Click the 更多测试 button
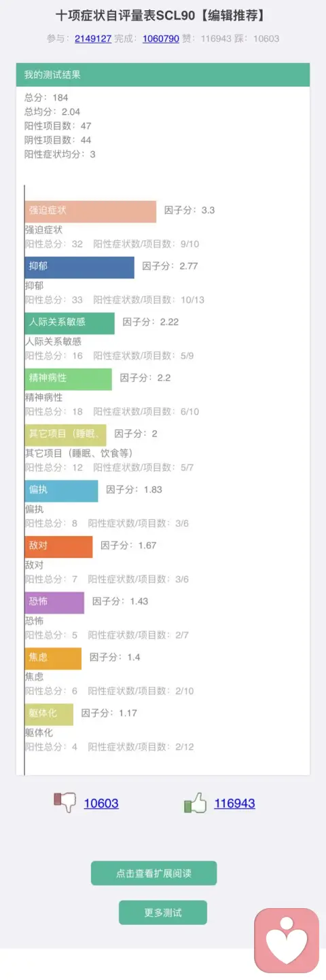The image size is (326, 980). pos(163,913)
